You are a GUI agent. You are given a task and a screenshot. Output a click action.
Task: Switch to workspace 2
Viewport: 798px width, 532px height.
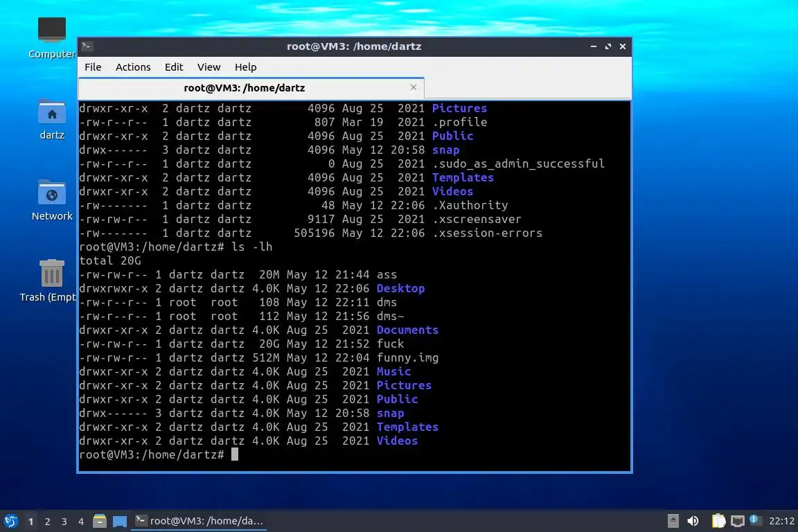[47, 522]
